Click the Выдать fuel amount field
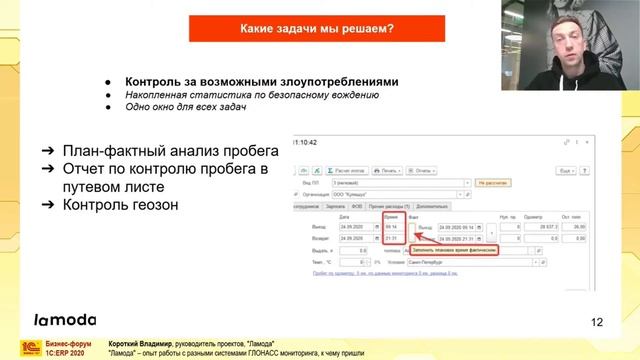 click(353, 251)
